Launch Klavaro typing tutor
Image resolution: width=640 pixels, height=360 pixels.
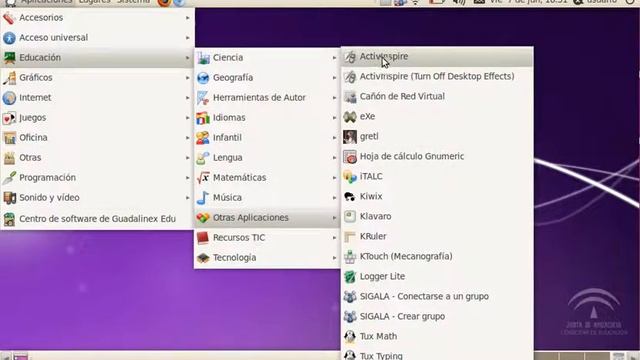(437, 216)
